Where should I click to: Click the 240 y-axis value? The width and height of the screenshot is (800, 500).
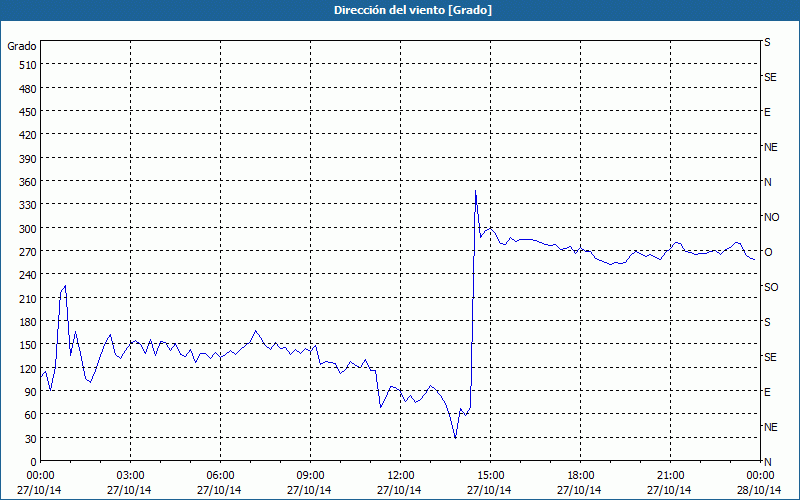click(x=28, y=276)
